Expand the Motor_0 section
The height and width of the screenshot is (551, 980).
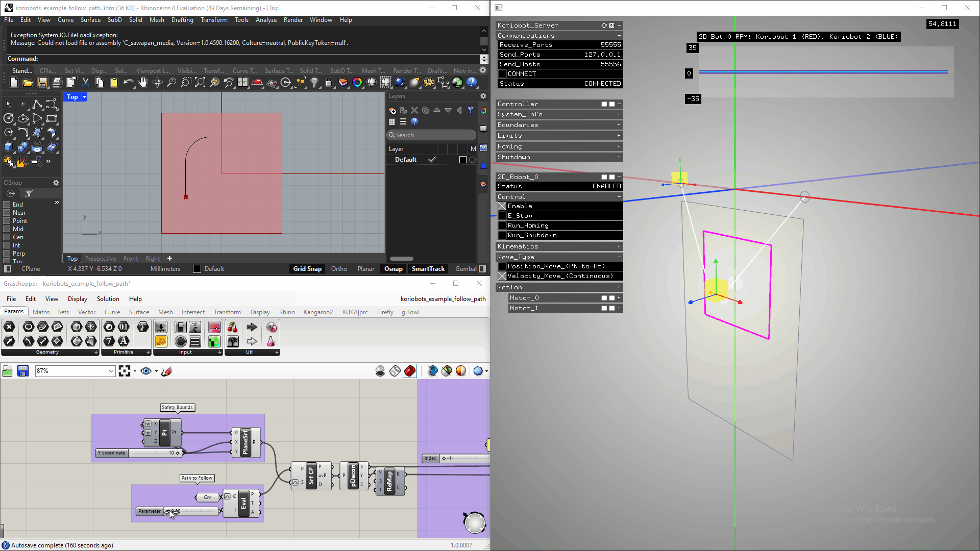coord(619,298)
